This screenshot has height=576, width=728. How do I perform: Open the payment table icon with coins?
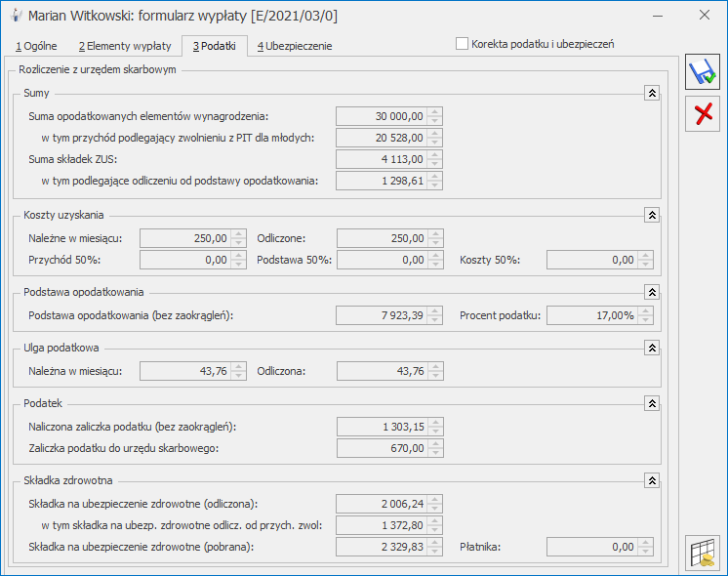pyautogui.click(x=703, y=554)
